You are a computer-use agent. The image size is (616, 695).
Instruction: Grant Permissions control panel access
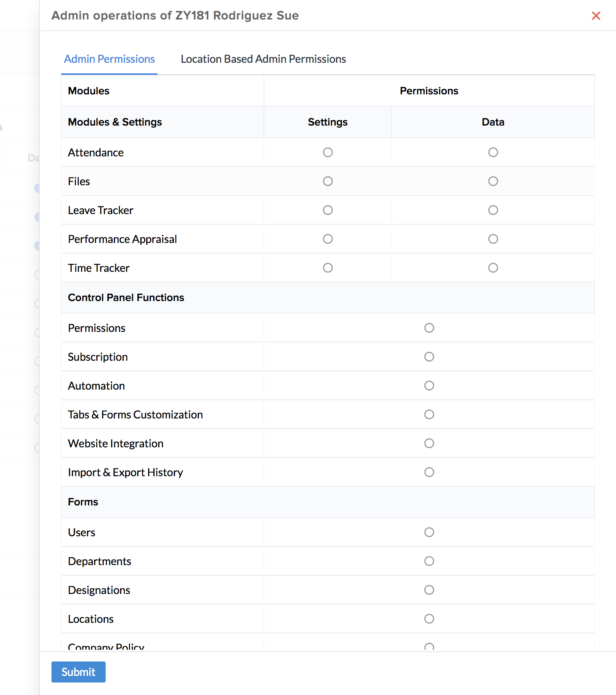tap(429, 328)
